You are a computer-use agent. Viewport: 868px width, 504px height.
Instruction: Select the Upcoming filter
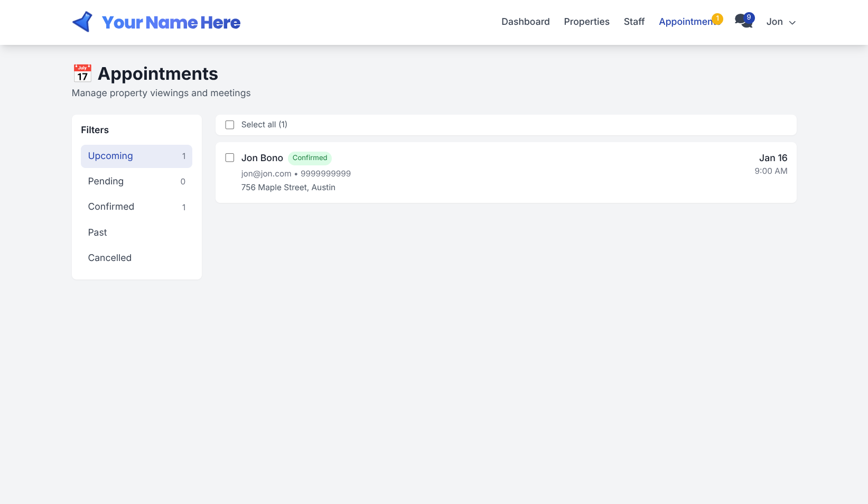tap(136, 156)
